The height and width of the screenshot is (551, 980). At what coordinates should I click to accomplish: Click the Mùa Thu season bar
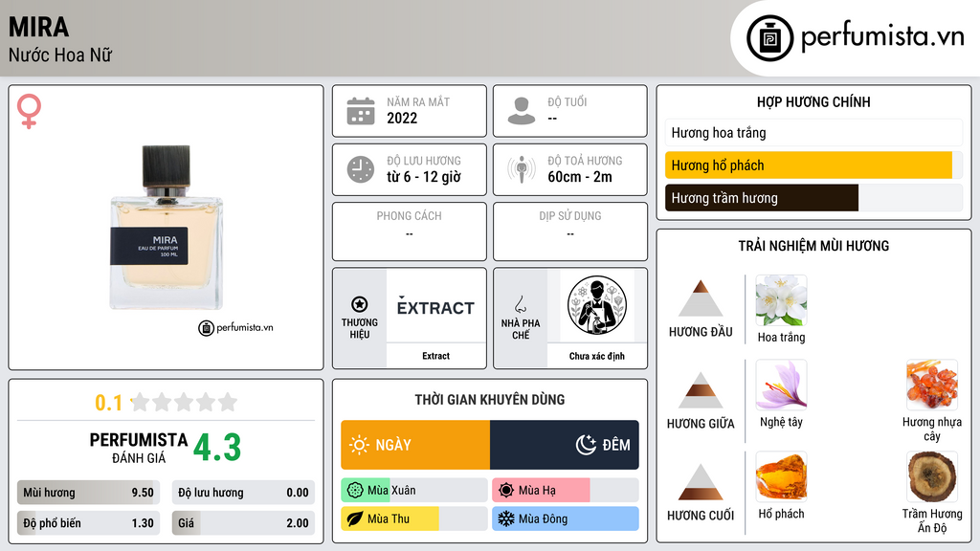tap(414, 518)
